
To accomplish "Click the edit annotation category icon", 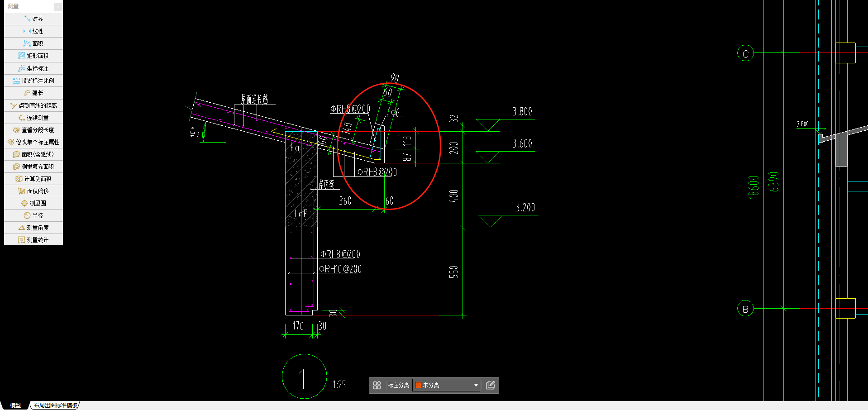I will pos(491,385).
